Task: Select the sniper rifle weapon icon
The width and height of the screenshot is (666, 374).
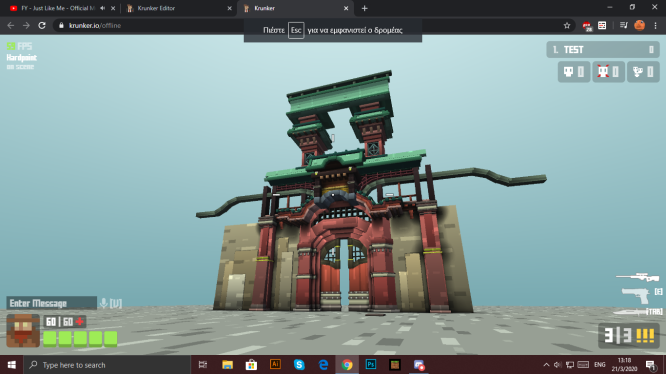Action: (x=638, y=277)
